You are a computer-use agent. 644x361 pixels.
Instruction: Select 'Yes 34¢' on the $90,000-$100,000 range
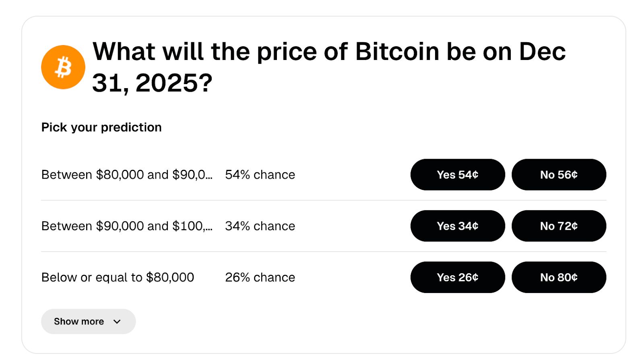(x=457, y=226)
